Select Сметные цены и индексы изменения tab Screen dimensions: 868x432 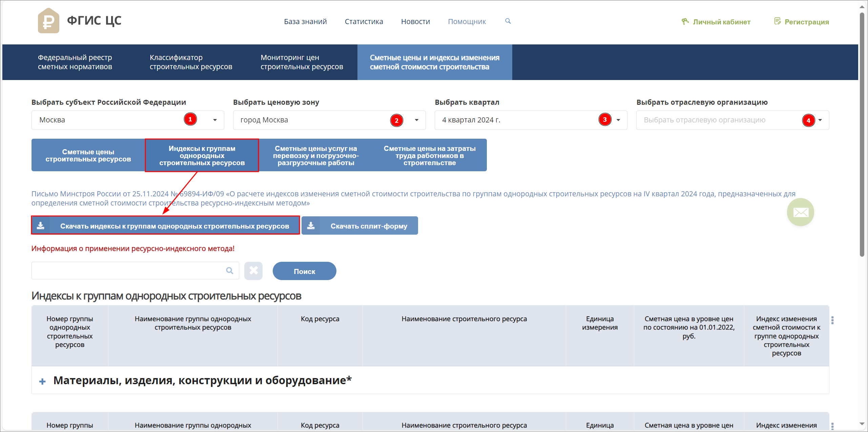point(435,62)
